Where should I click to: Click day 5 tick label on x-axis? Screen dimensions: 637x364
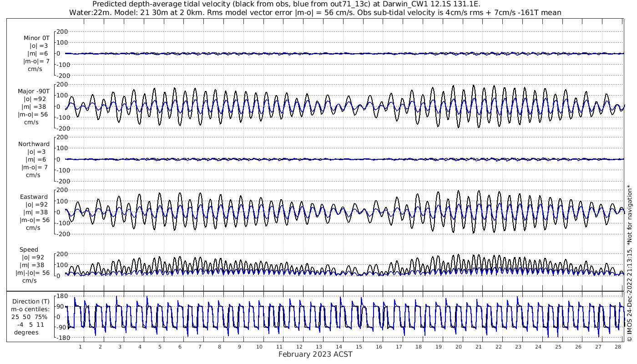pos(160,347)
